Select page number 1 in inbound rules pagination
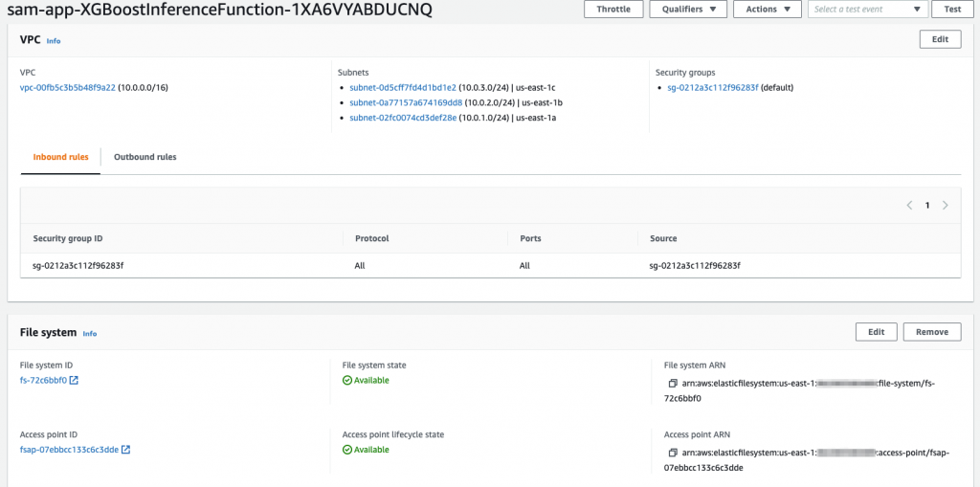 click(x=927, y=205)
